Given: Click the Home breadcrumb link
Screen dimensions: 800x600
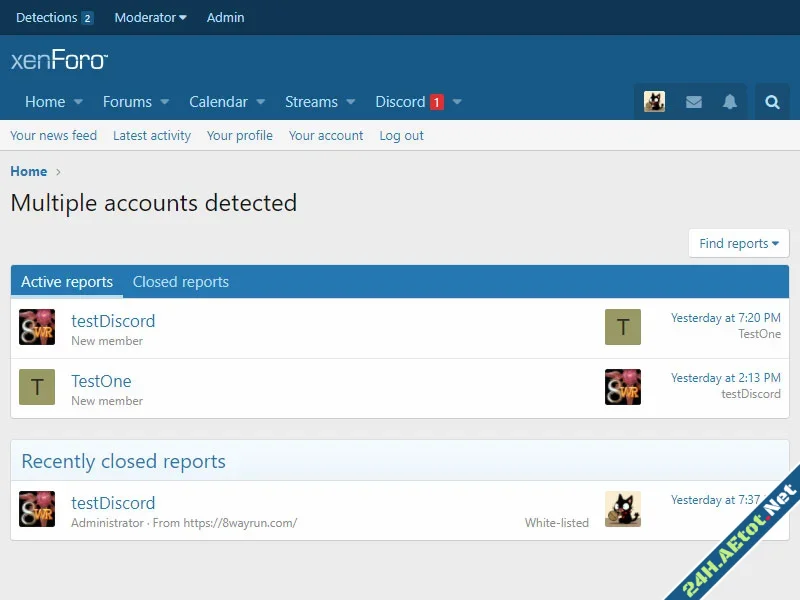Looking at the screenshot, I should click(x=29, y=171).
